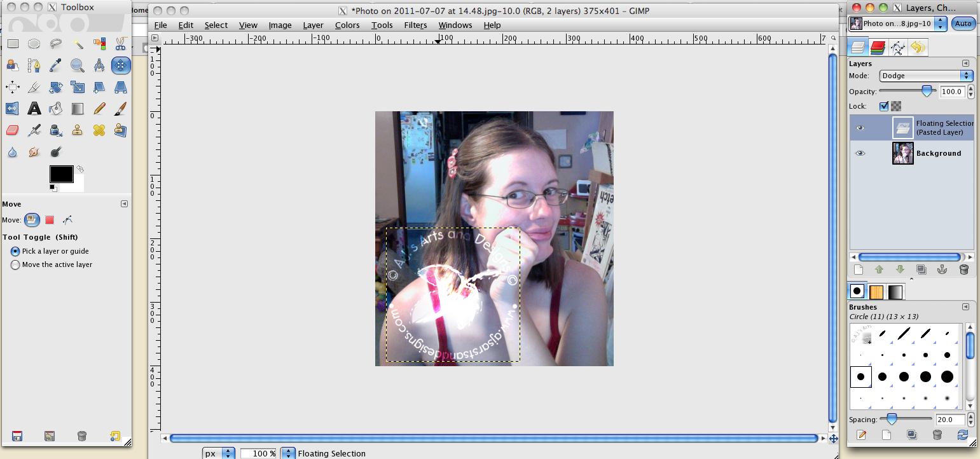Pick the Bucket Fill tool
Image resolution: width=980 pixels, height=459 pixels.
(x=56, y=109)
